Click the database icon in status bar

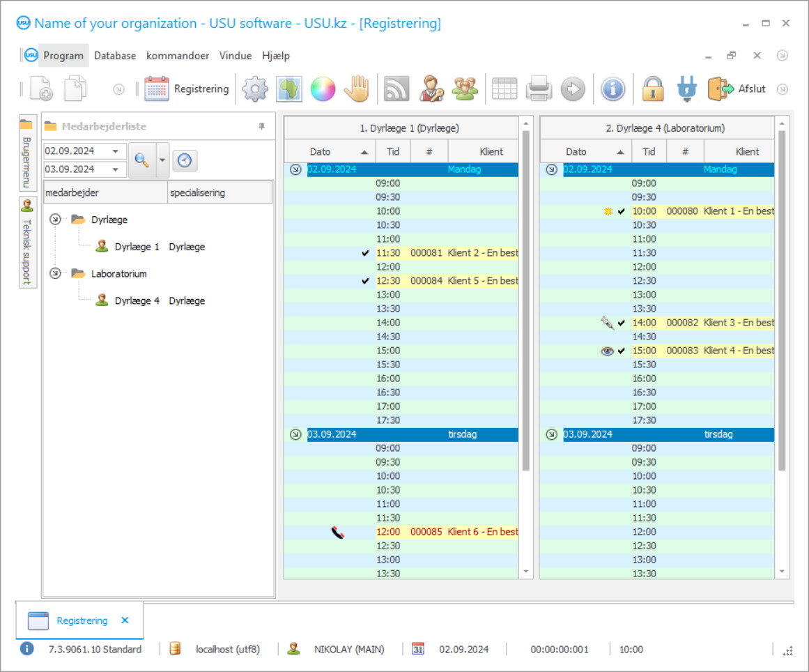click(x=175, y=649)
